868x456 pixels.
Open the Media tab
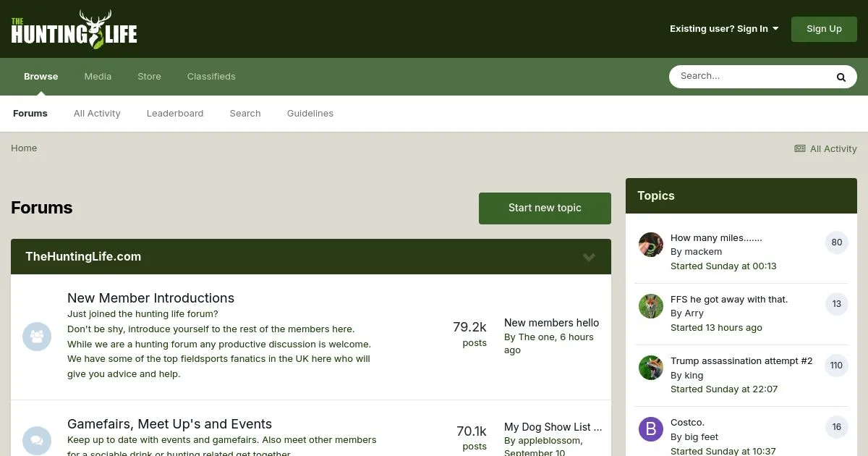point(98,77)
